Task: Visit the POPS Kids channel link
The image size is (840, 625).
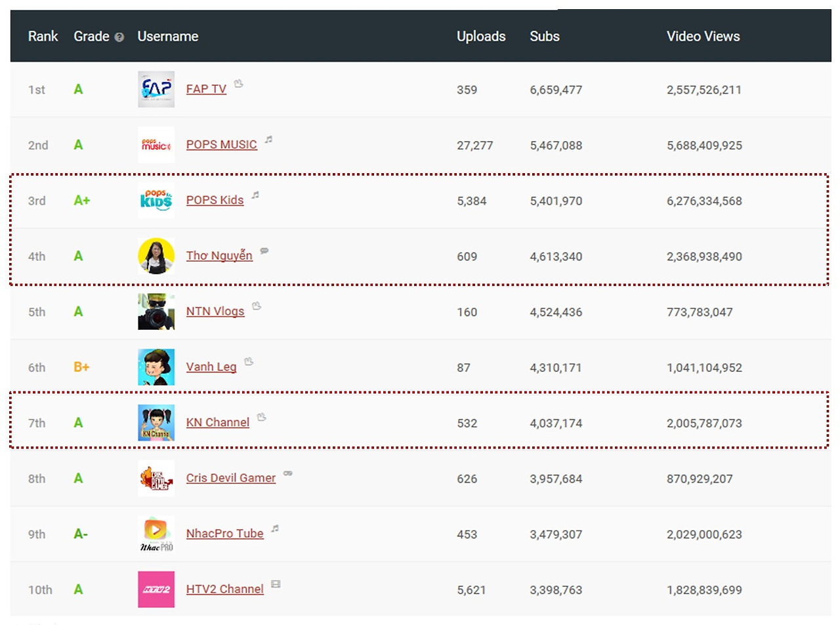Action: coord(215,200)
